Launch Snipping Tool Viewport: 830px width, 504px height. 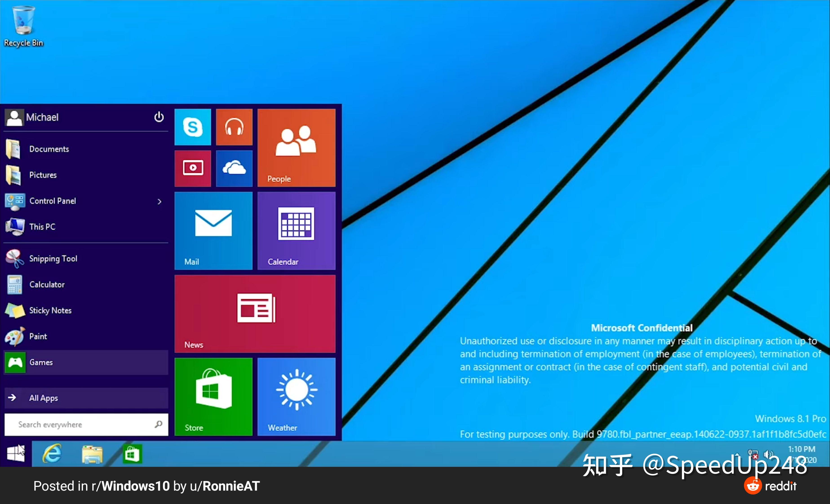86,258
